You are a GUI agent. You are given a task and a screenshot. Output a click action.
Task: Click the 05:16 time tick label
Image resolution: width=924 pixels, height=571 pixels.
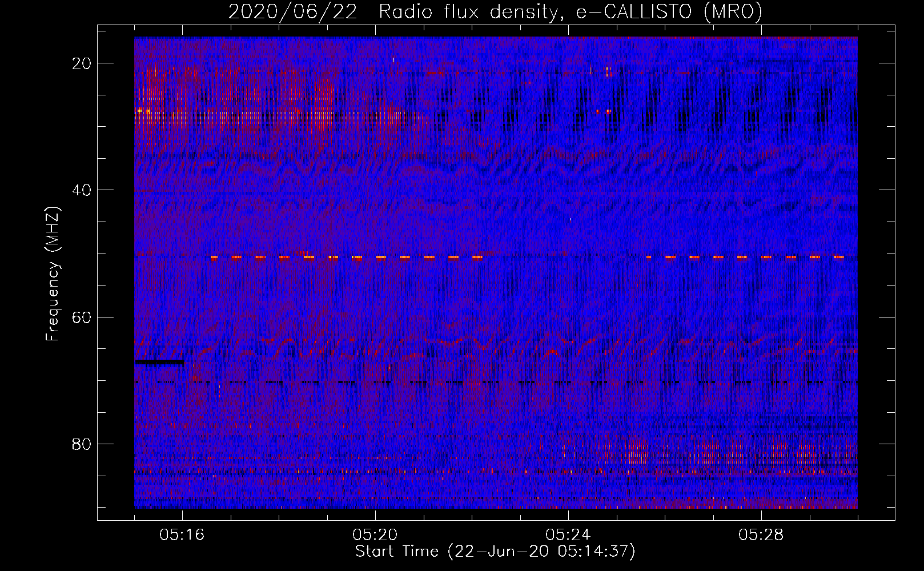click(182, 534)
